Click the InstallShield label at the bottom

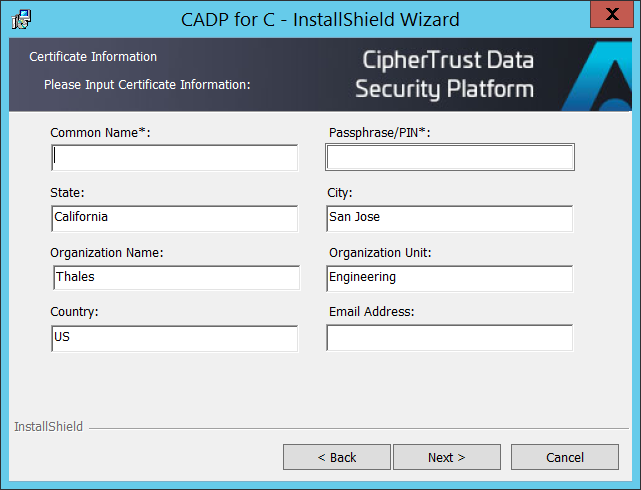pyautogui.click(x=48, y=427)
